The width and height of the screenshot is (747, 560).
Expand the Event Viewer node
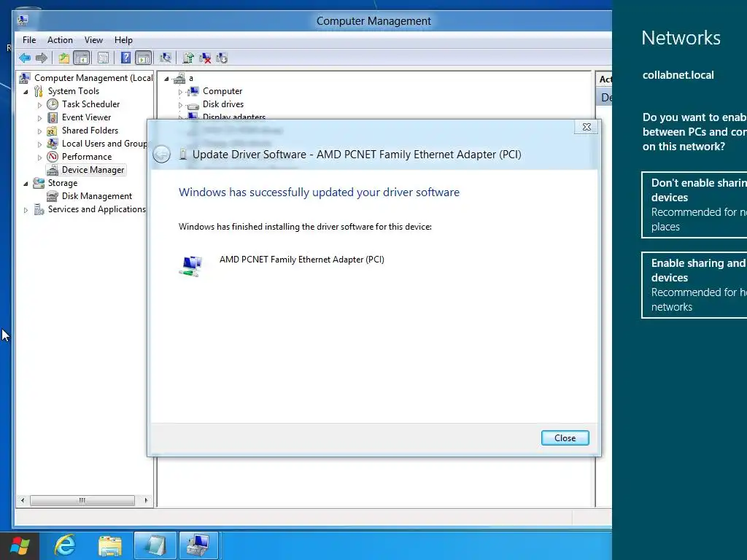tap(39, 118)
